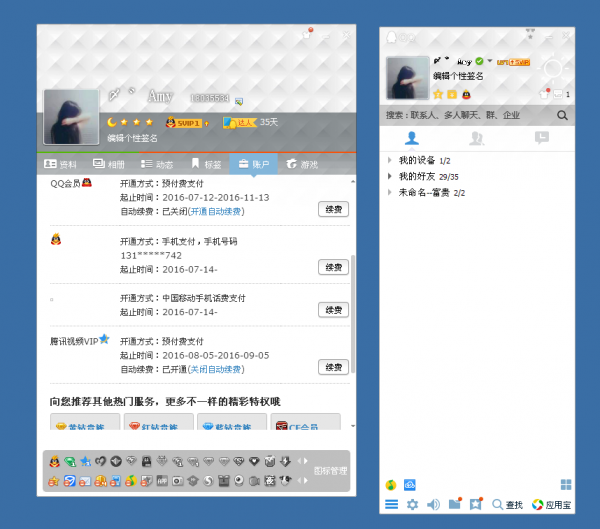Click 续费 for 腾讯视频VIP

coord(333,367)
